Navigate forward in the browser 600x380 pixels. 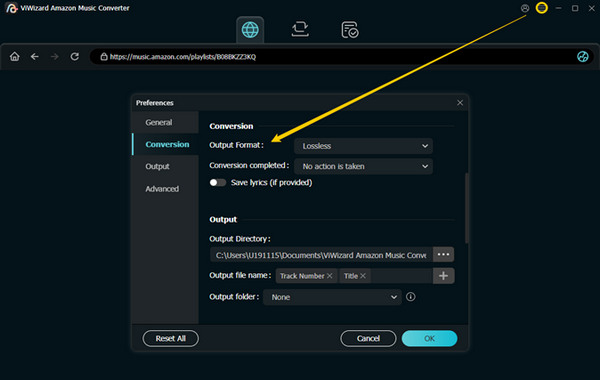(x=55, y=57)
